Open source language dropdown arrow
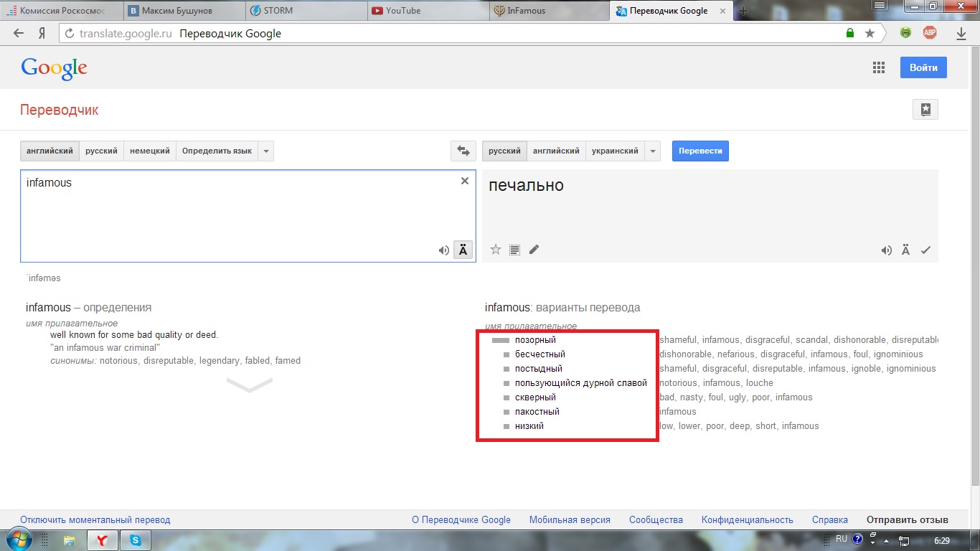The image size is (980, 551). (266, 151)
